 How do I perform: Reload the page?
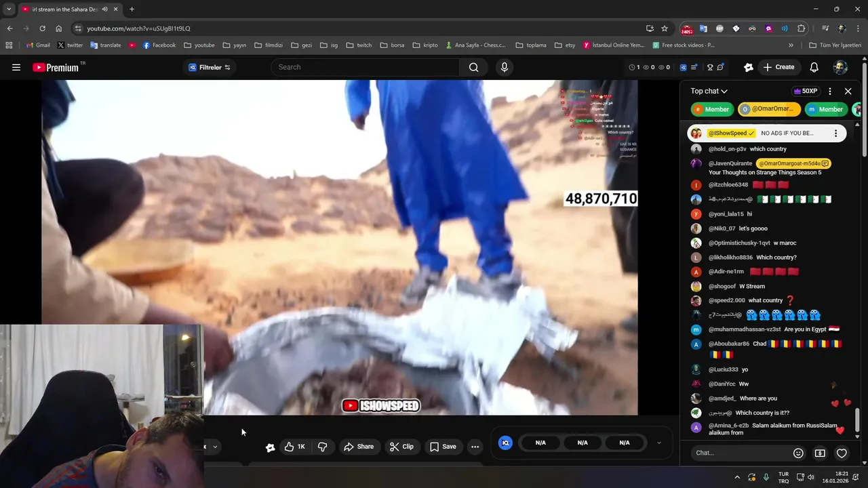tap(42, 28)
